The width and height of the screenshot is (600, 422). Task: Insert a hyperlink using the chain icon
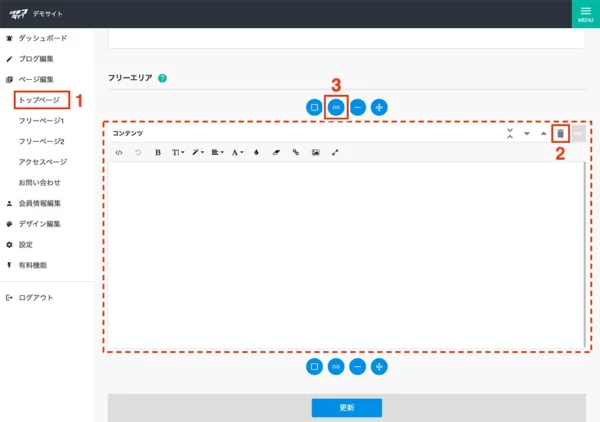(x=295, y=153)
